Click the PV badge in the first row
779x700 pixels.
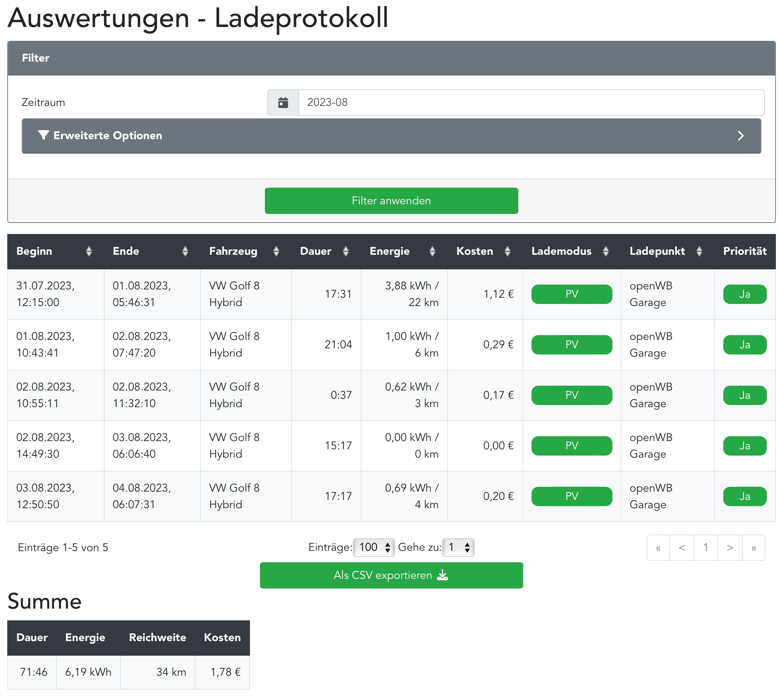click(571, 294)
